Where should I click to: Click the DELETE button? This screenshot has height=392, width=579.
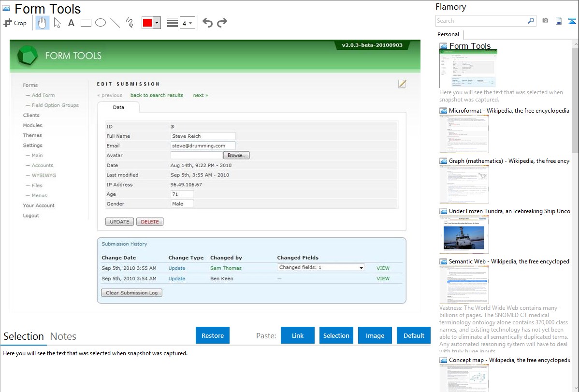click(x=150, y=222)
